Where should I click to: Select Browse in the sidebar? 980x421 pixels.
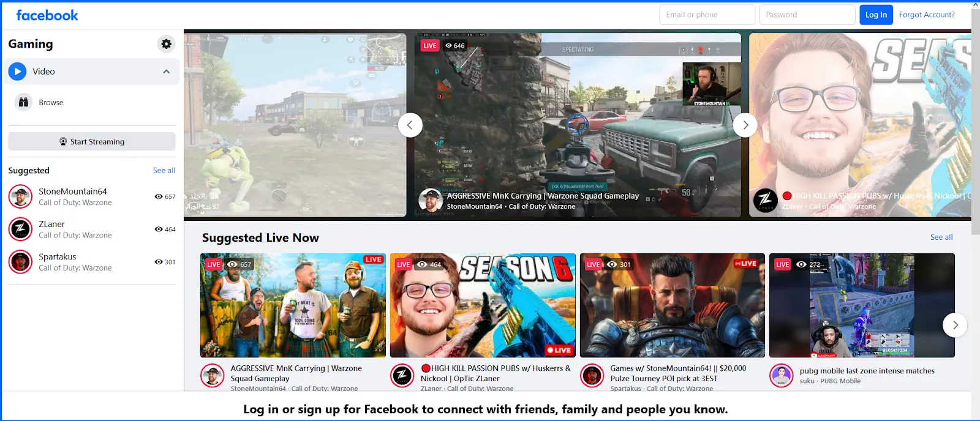[51, 103]
